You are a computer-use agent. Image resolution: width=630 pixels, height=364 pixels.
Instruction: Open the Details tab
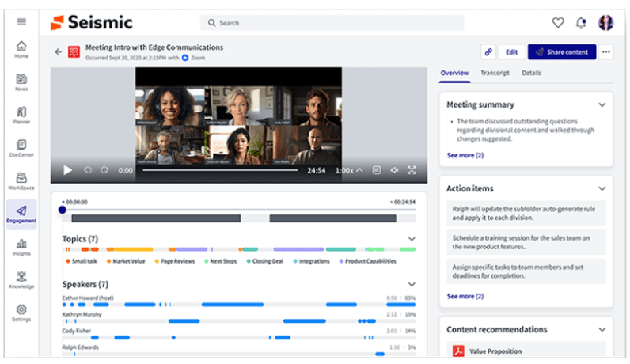[x=531, y=73]
